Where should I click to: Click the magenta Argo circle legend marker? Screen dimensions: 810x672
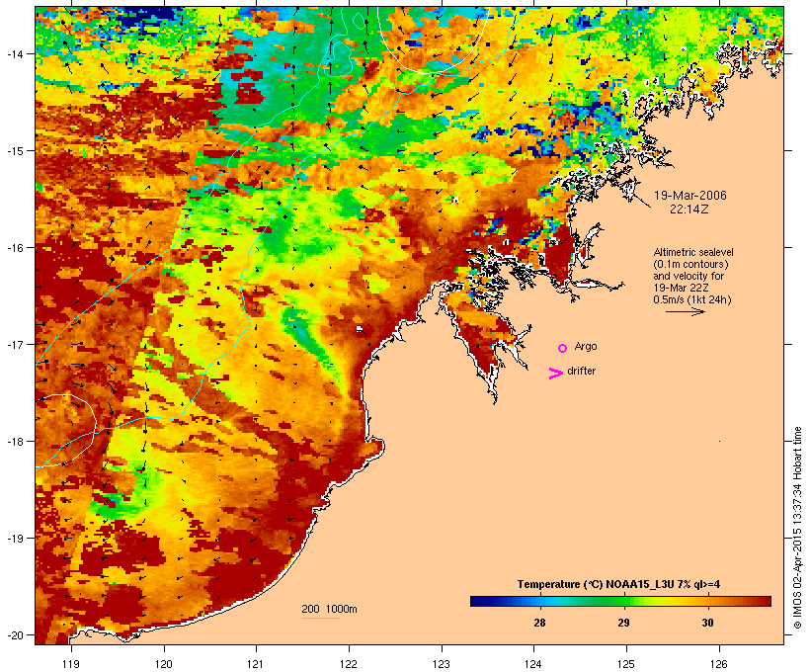(x=563, y=348)
